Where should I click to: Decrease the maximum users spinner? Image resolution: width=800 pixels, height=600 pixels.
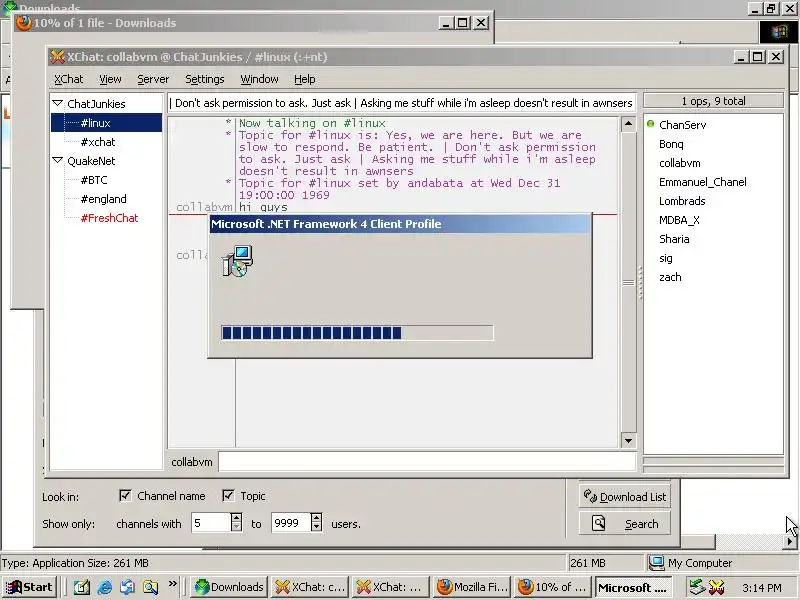tap(316, 527)
